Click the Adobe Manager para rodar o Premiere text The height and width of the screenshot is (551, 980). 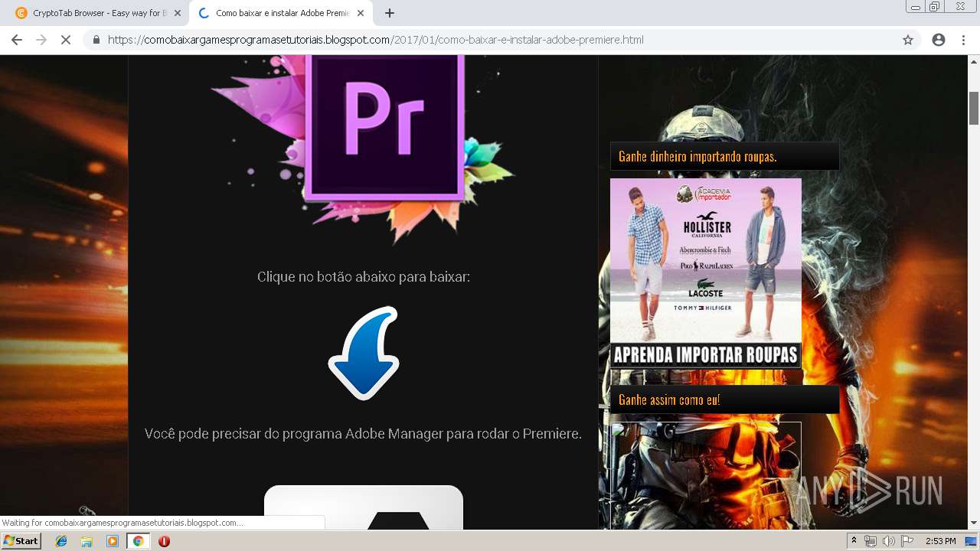point(363,433)
